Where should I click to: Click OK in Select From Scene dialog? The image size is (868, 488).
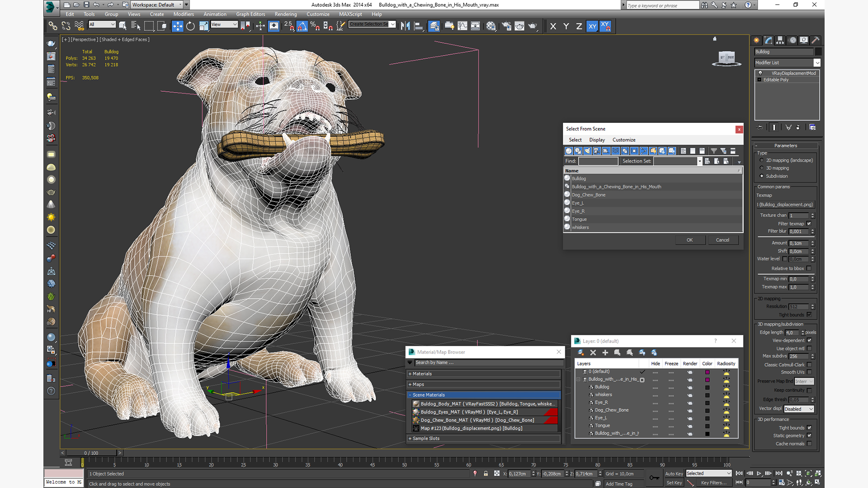point(690,240)
